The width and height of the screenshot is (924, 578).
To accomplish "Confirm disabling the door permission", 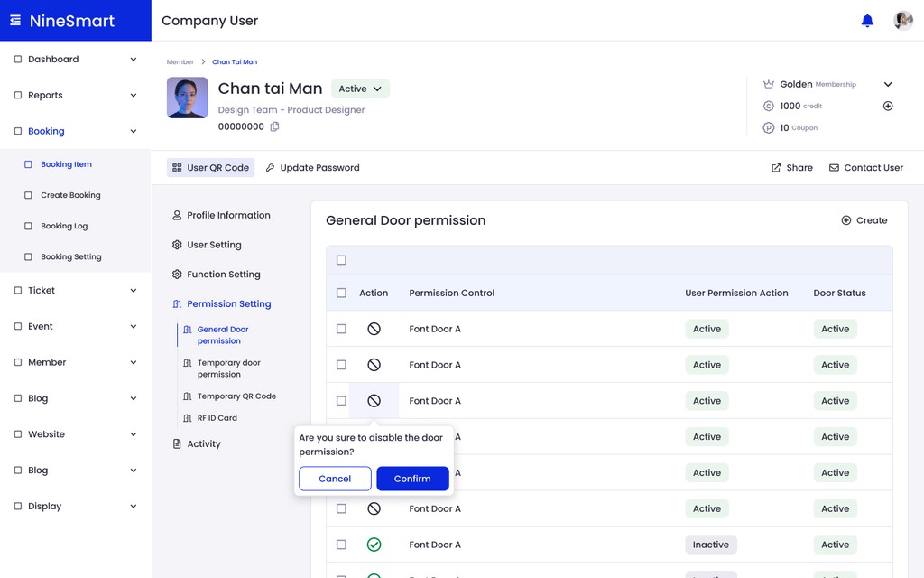I will pyautogui.click(x=412, y=479).
